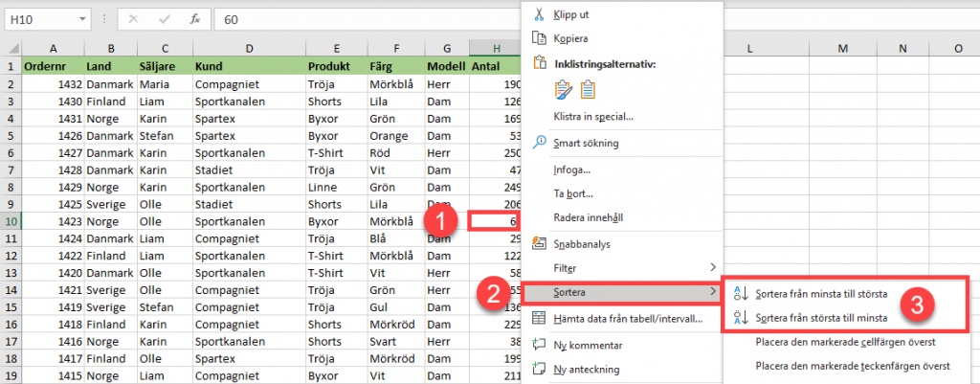Click the Smart sökning magnifier icon

pyautogui.click(x=539, y=143)
